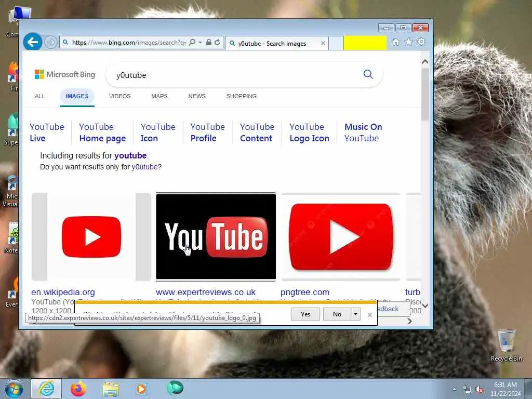Click the green round app taskbar icon
Screen dimensions: 532x399
click(x=175, y=388)
